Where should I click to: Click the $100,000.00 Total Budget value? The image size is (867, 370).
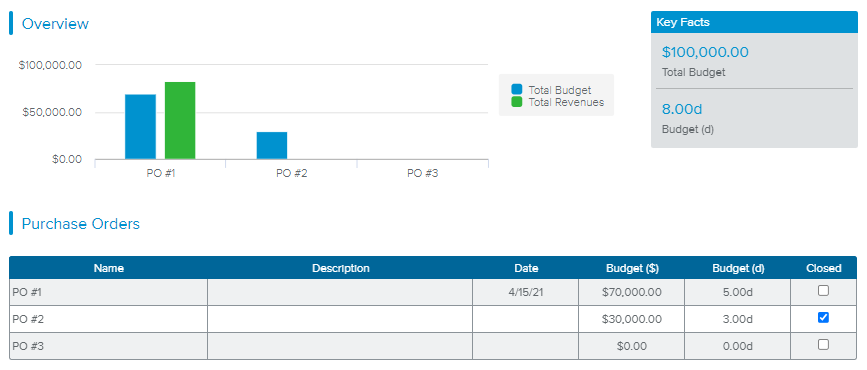(x=705, y=53)
